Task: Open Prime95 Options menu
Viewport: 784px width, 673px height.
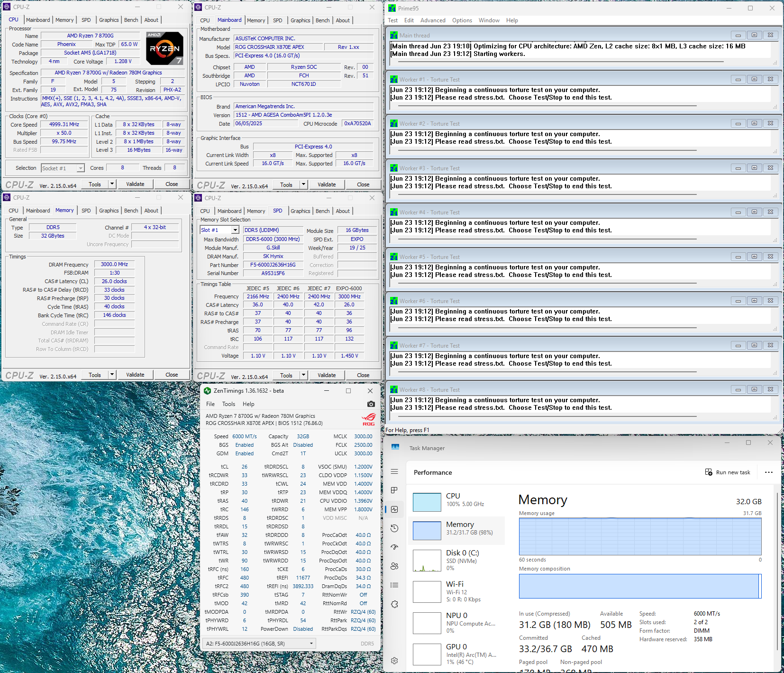Action: (462, 20)
